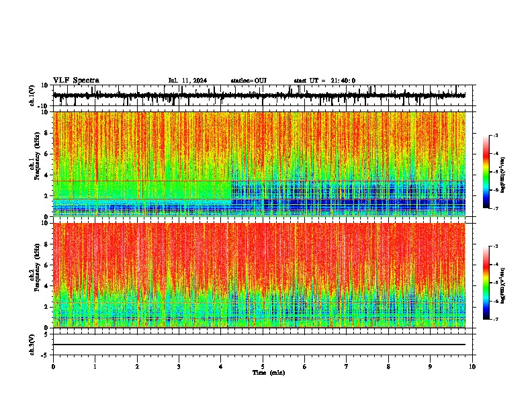Click the 'station=OUJ' label
This screenshot has height=411, width=532.
pyautogui.click(x=249, y=81)
